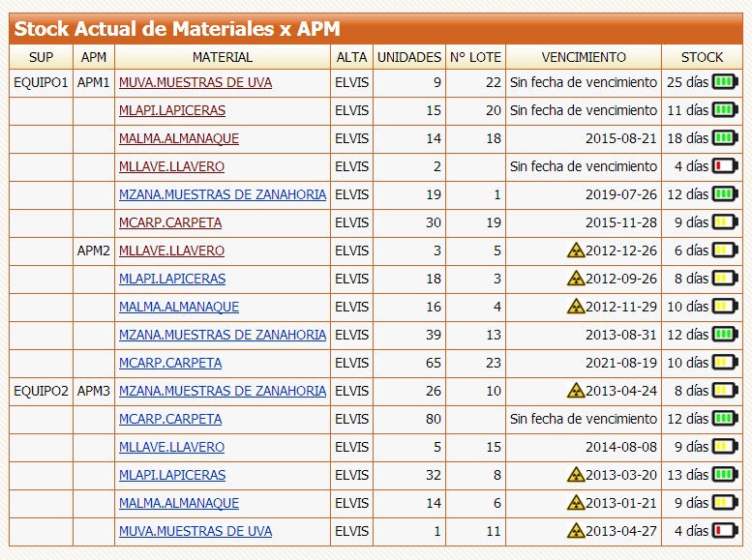Click the STOCK column header
The width and height of the screenshot is (752, 560).
click(x=702, y=57)
